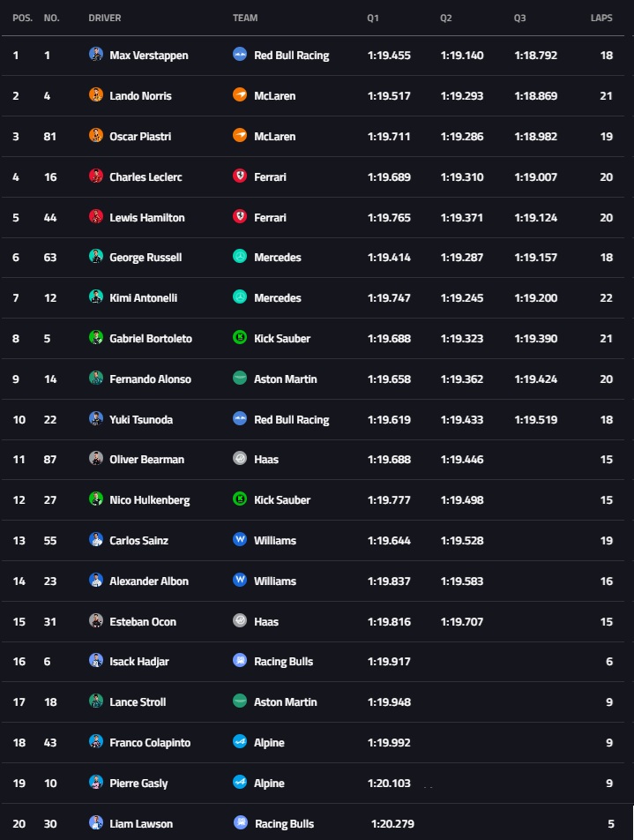
Task: Click Kimi Antonelli's driver avatar
Action: pos(96,297)
